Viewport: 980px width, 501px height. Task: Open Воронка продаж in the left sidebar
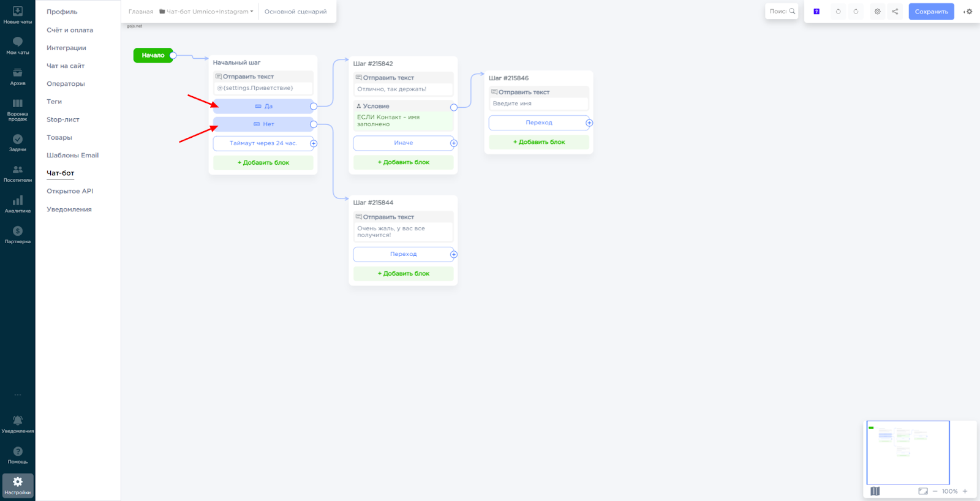18,109
